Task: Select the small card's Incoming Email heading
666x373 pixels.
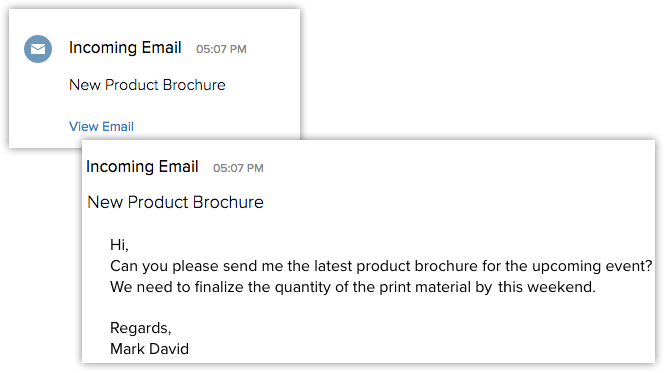Action: [x=125, y=48]
